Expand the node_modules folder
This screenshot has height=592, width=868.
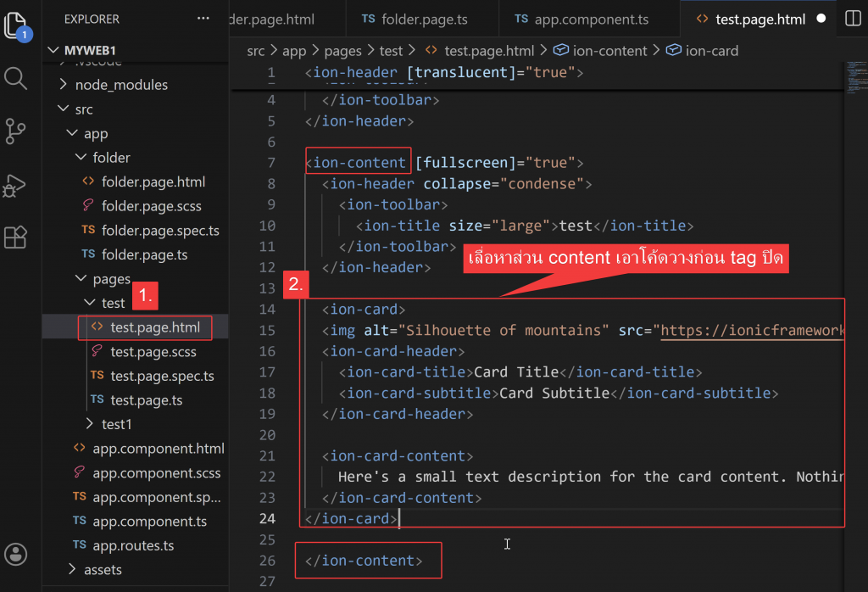click(121, 85)
